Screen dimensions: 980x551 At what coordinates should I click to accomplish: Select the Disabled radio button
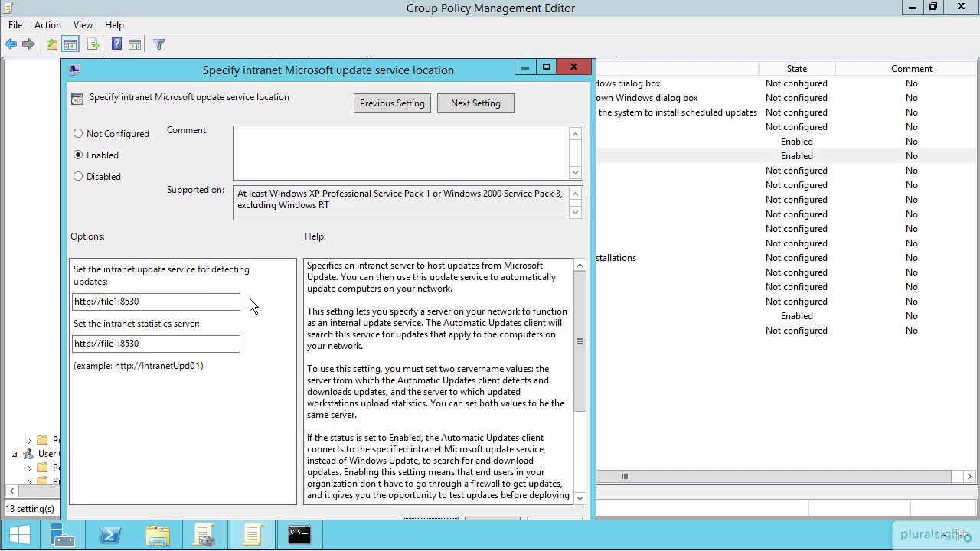78,176
